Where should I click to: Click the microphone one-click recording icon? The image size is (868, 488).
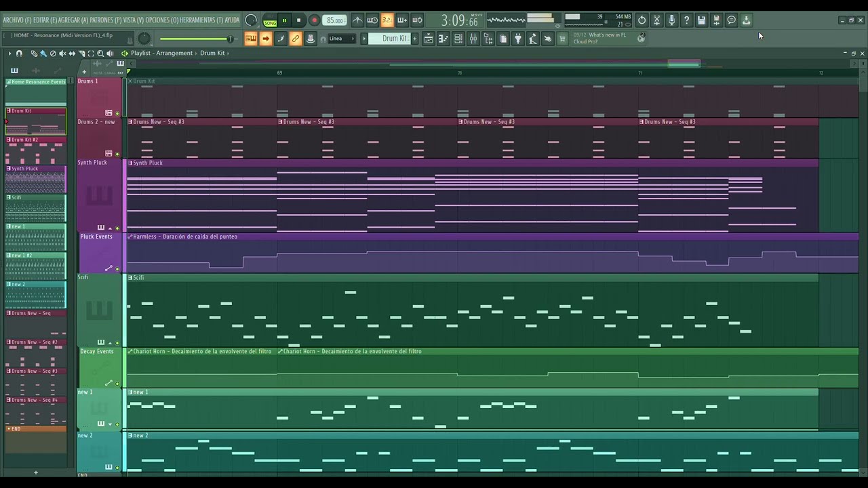tap(671, 20)
